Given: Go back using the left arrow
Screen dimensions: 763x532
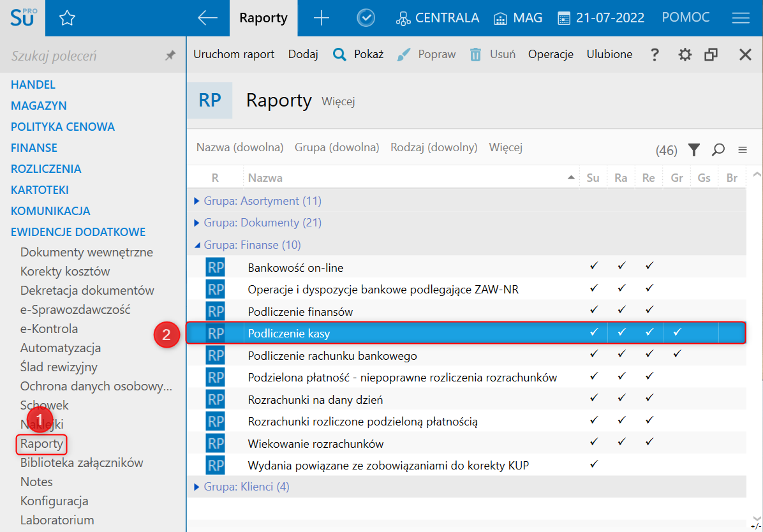Looking at the screenshot, I should pyautogui.click(x=207, y=18).
